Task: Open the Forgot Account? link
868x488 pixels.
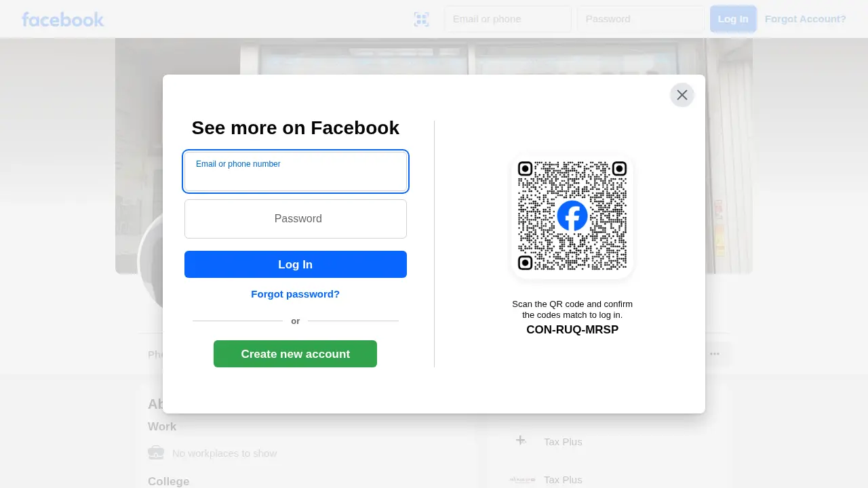Action: pos(806,19)
